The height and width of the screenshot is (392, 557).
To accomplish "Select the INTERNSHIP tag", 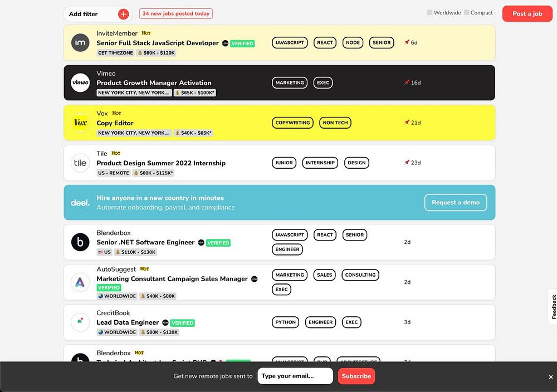I will coord(320,163).
